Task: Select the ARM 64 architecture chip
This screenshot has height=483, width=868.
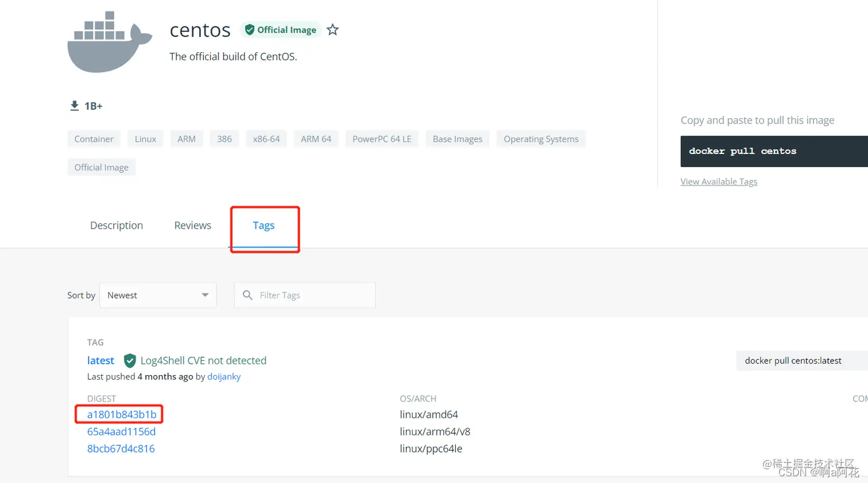Action: click(x=316, y=139)
